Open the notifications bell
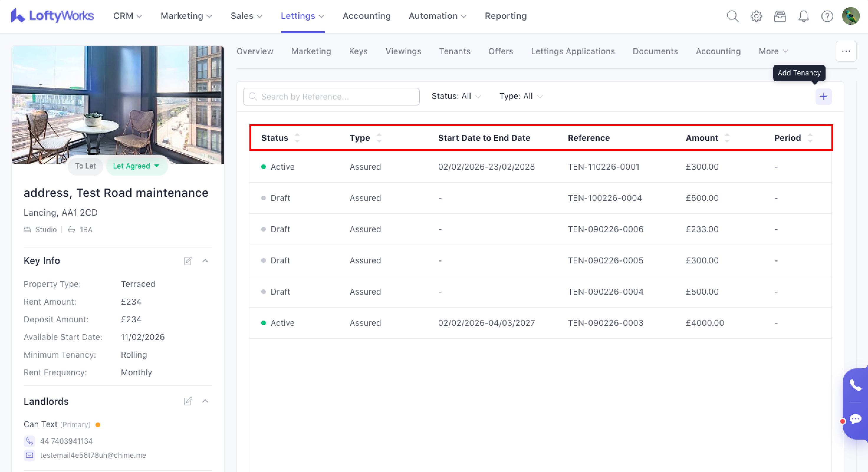Image resolution: width=868 pixels, height=472 pixels. 803,16
